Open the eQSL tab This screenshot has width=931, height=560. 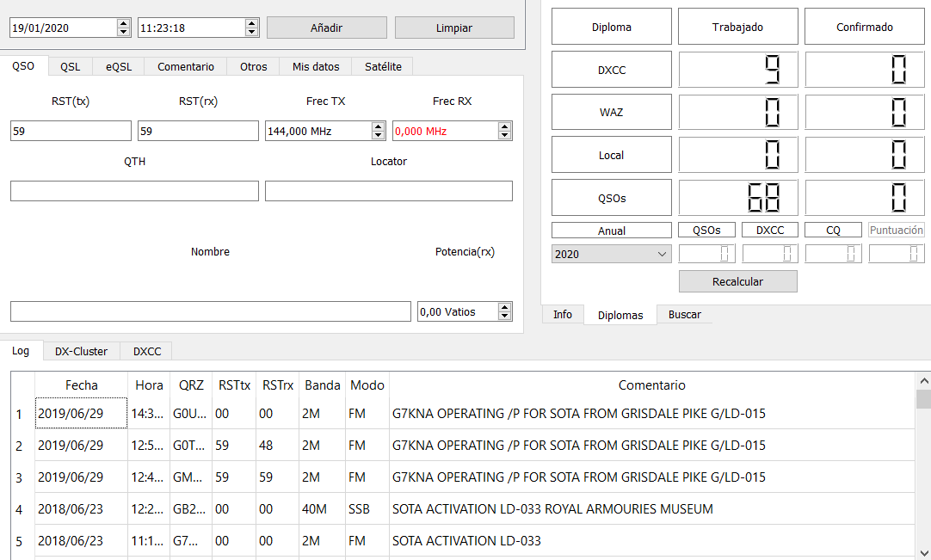119,66
